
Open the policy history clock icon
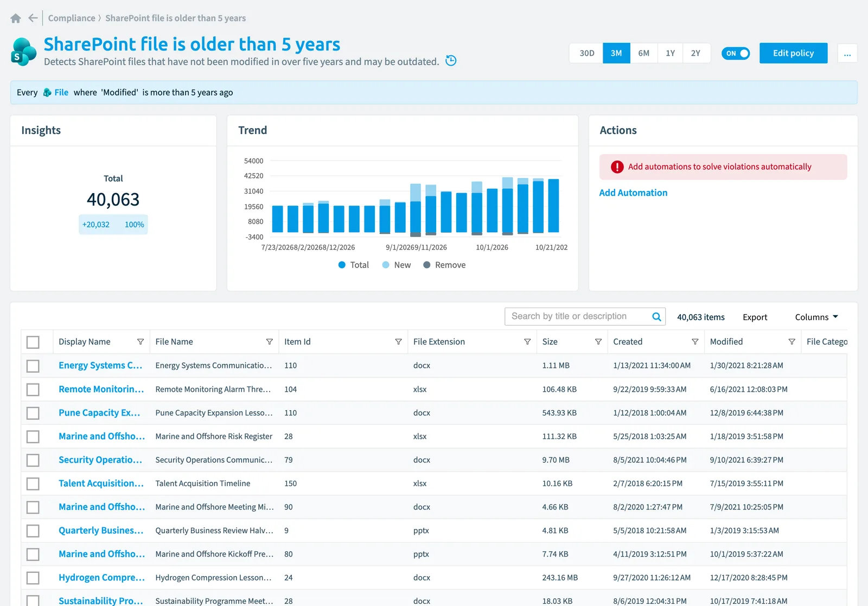pyautogui.click(x=451, y=61)
